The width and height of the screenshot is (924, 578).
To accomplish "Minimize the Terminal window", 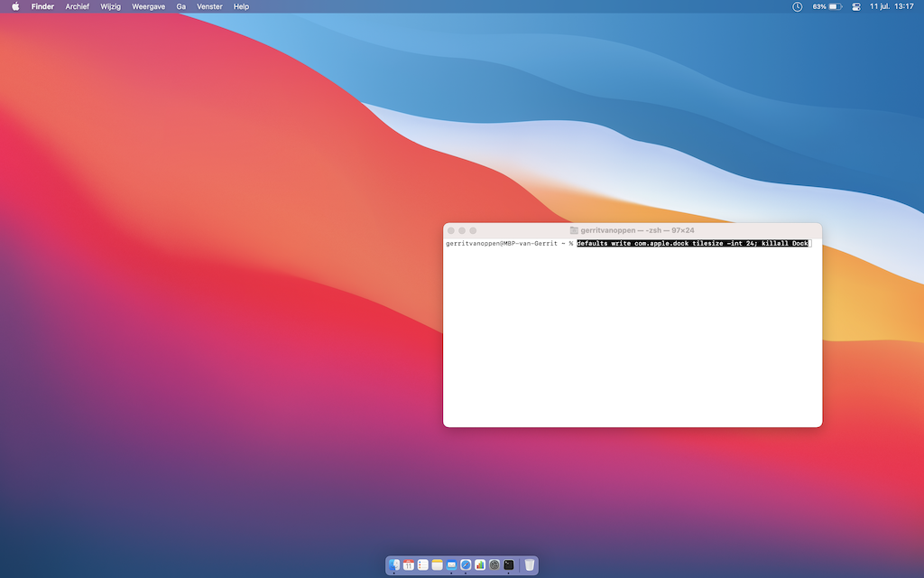I will 462,230.
